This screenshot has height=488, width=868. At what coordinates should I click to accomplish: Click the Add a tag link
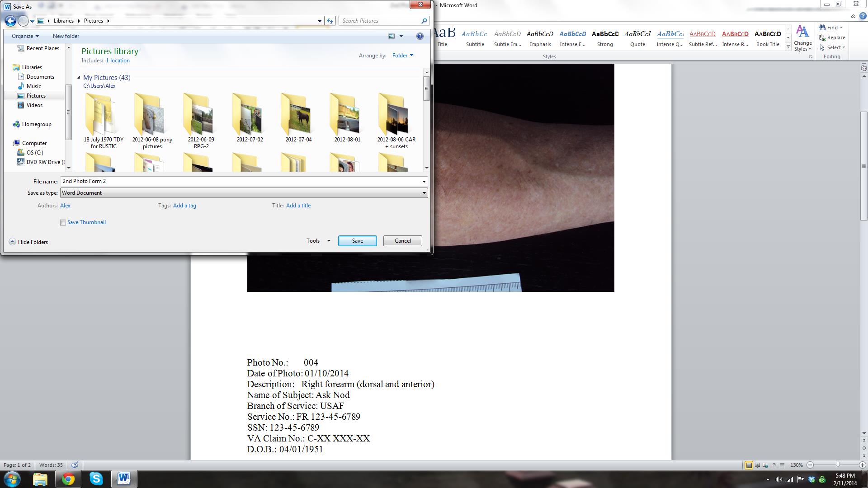coord(184,206)
